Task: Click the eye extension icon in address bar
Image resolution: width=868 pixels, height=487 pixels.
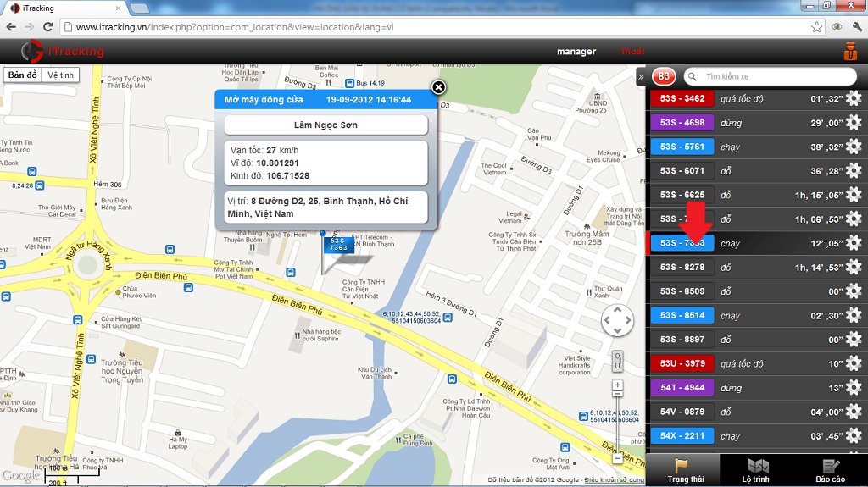Action: (837, 27)
